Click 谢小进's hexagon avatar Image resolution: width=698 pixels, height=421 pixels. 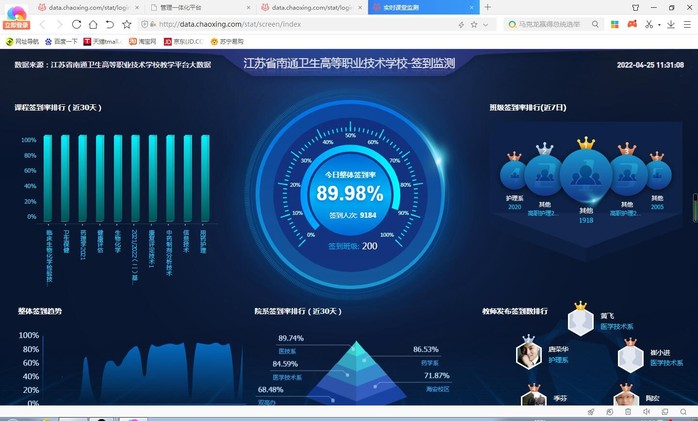click(x=630, y=358)
